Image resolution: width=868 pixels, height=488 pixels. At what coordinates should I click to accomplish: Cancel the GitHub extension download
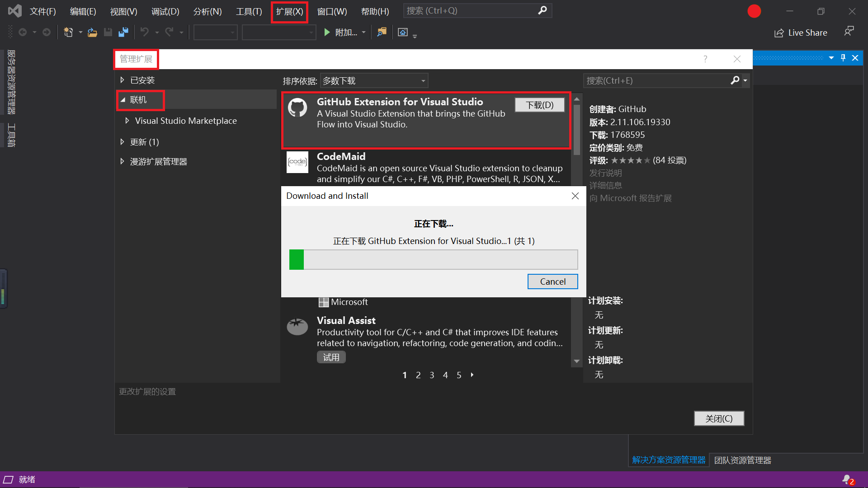tap(552, 282)
